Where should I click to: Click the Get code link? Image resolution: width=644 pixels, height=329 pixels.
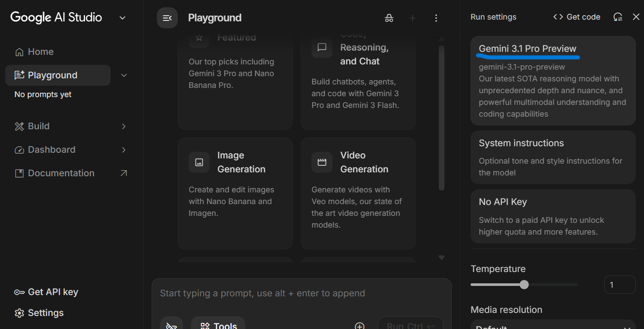[x=576, y=17]
